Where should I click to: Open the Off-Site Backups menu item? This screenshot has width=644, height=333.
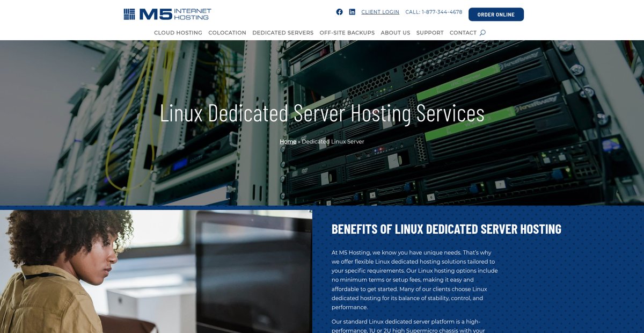pos(347,33)
